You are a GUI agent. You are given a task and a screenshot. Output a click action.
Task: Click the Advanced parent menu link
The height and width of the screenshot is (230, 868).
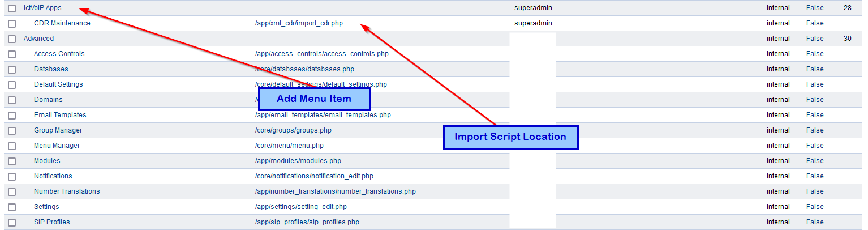[38, 39]
